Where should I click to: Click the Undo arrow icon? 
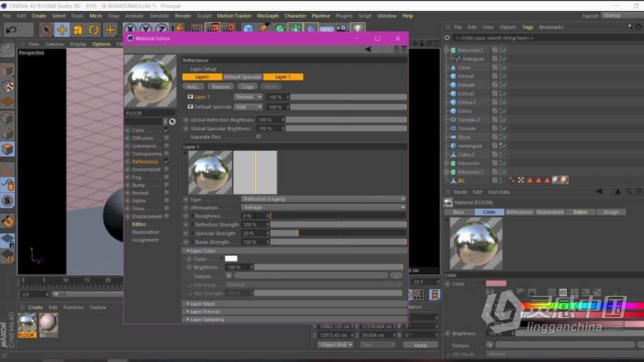[x=11, y=30]
